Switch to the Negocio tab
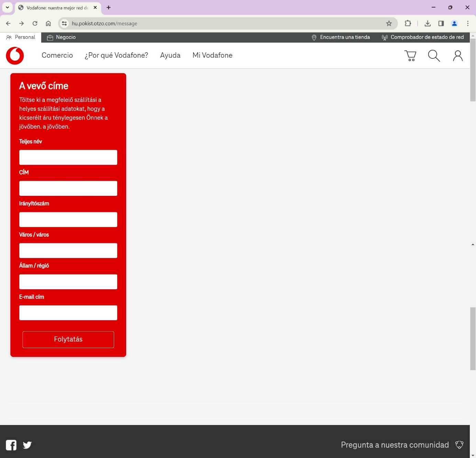Screen dimensions: 476x458 click(x=62, y=37)
